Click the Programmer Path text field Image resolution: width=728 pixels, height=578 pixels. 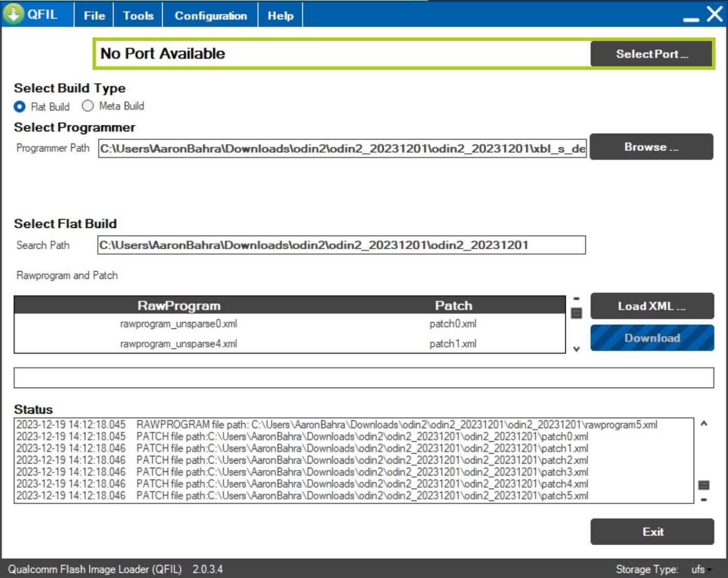point(342,149)
